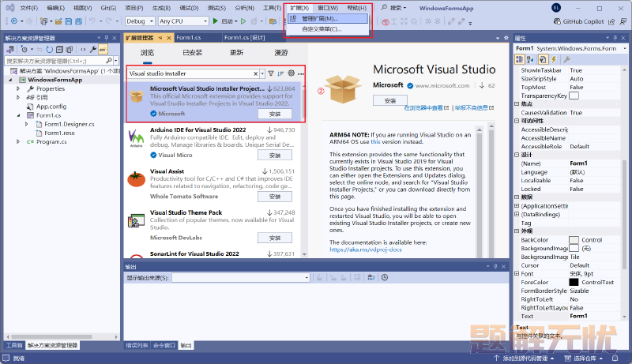The height and width of the screenshot is (364, 632).
Task: Switch to the Form1.cs [设计] tab
Action: pyautogui.click(x=245, y=37)
